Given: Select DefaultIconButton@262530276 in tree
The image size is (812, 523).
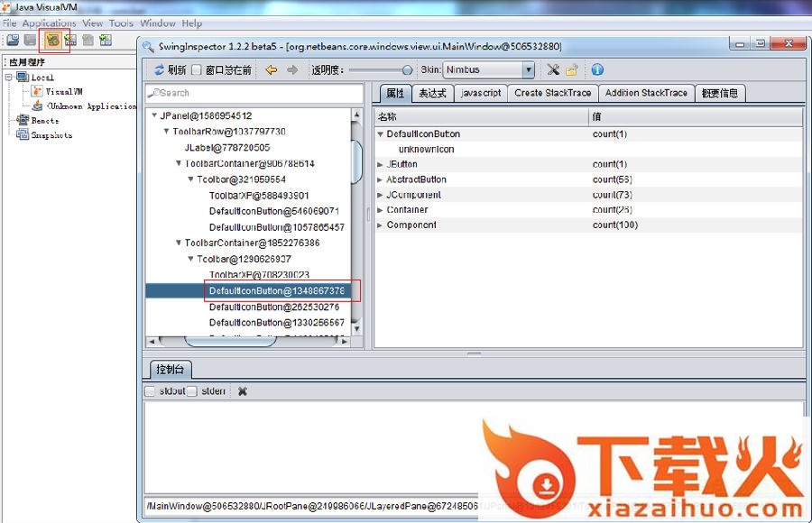Looking at the screenshot, I should click(x=274, y=307).
